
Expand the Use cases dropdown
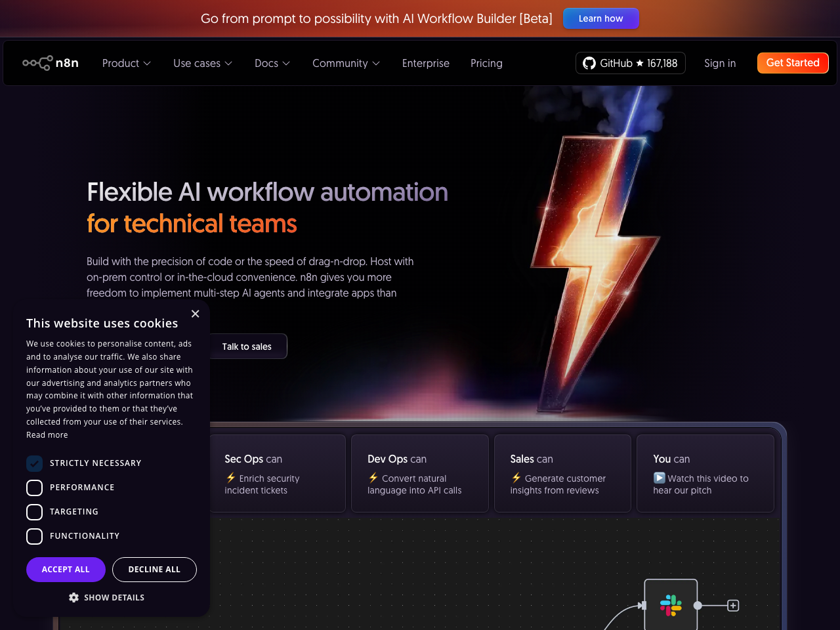[202, 63]
